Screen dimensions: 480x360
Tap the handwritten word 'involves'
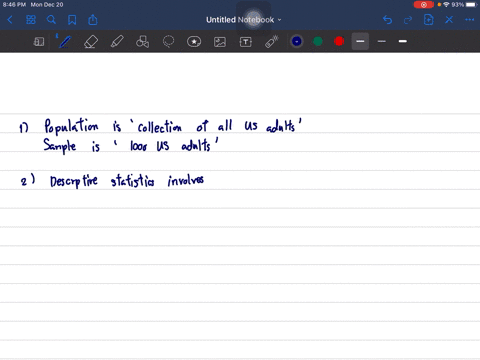(x=186, y=180)
